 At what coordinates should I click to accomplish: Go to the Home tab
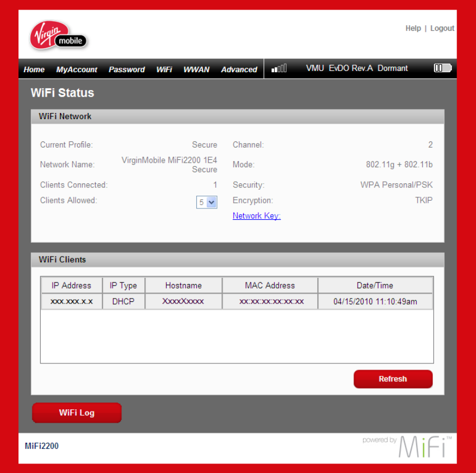[34, 69]
